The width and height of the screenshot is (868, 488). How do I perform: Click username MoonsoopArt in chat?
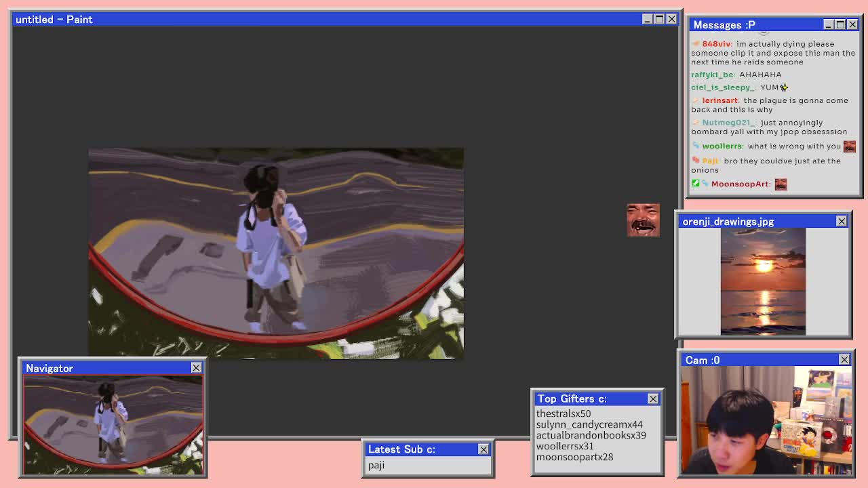(x=741, y=184)
